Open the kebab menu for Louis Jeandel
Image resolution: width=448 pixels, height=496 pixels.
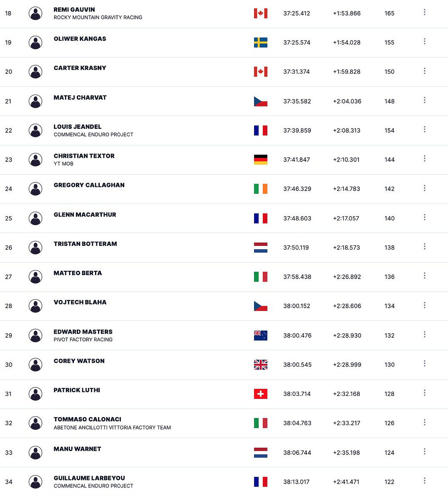[x=425, y=129]
